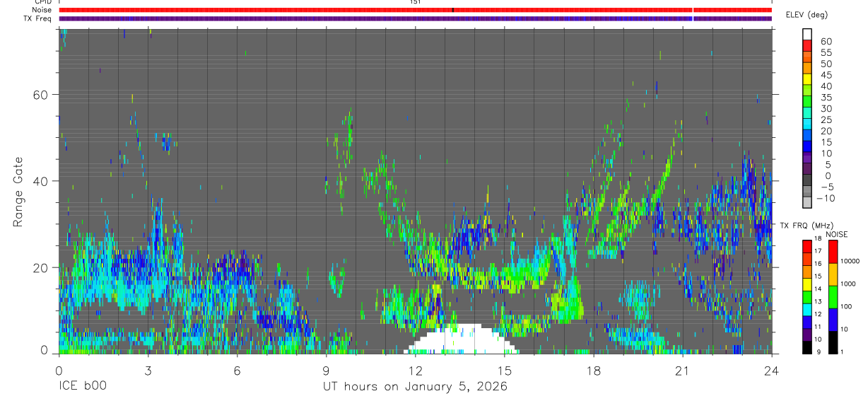Viewport: 868px width, 401px height.
Task: Click the 'ELEV (deg)' colorbar title
Action: (806, 15)
